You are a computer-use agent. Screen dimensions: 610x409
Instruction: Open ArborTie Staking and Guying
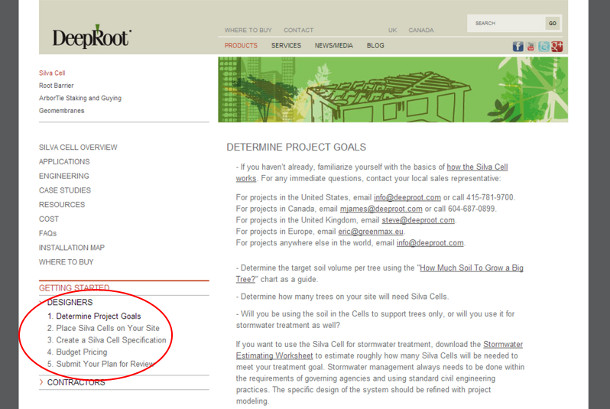80,98
